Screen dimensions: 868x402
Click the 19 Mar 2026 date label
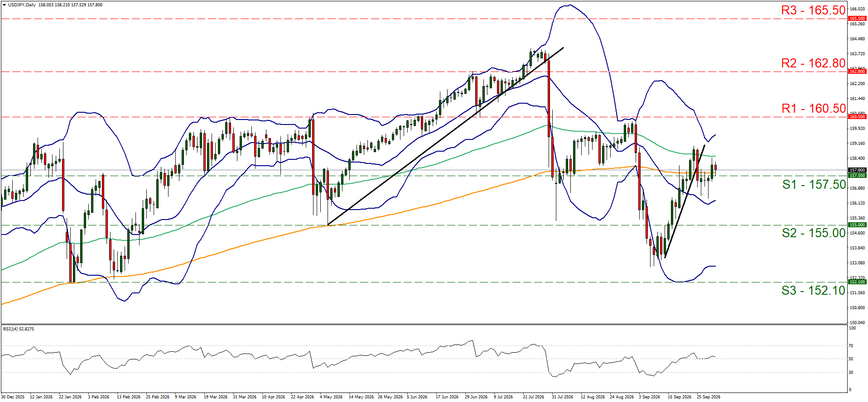(216, 397)
